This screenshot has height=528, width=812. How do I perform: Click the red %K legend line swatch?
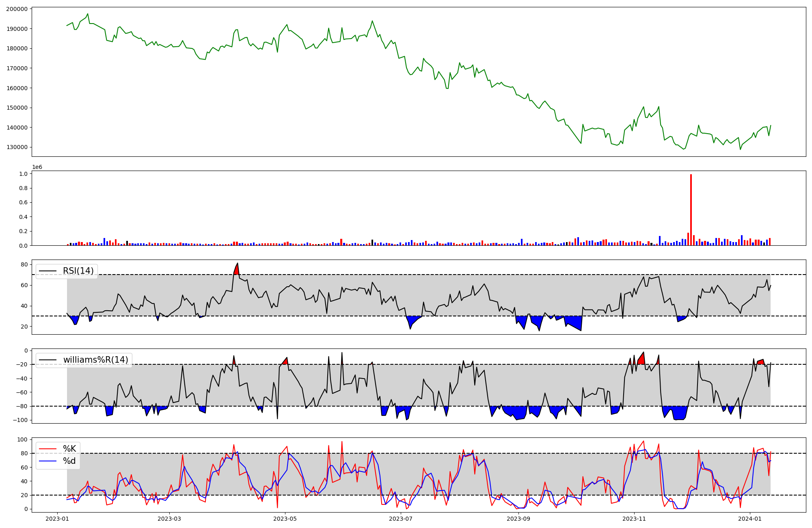(47, 449)
